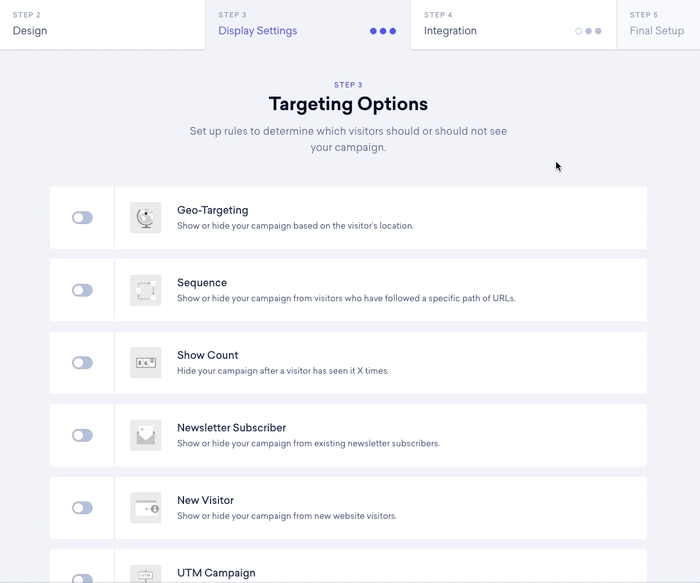Screen dimensions: 700x583
Task: Click the New Visitor icon
Action: click(146, 508)
